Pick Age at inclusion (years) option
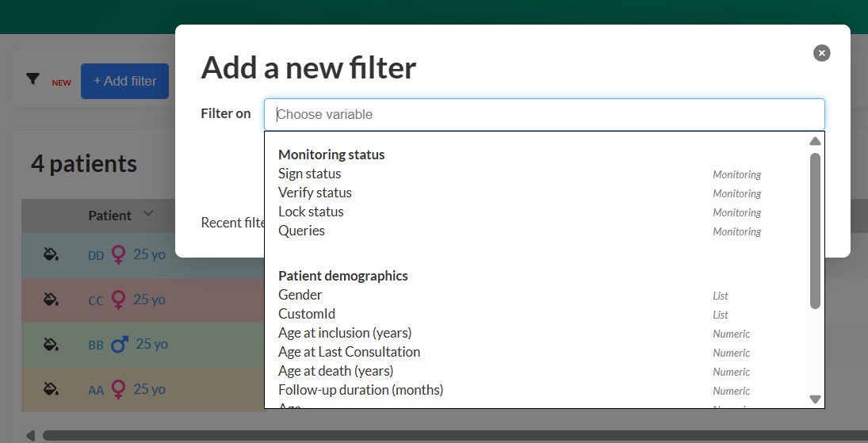This screenshot has height=443, width=868. click(x=345, y=333)
